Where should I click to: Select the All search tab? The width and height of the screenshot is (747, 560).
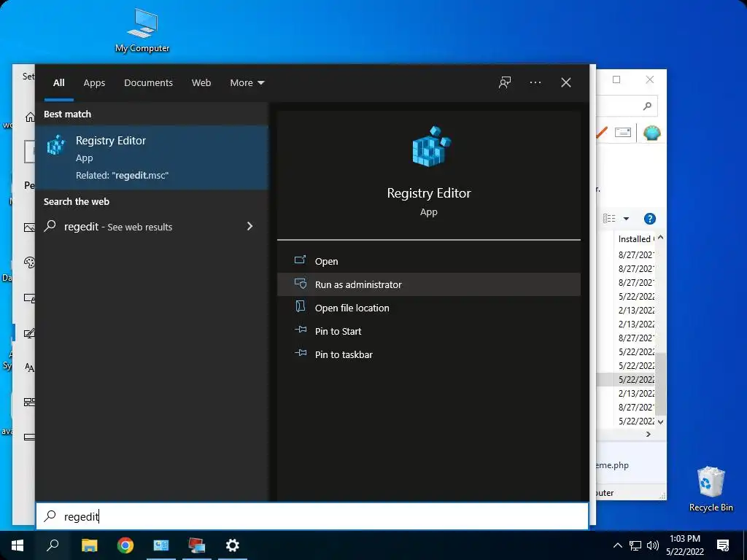(x=58, y=83)
